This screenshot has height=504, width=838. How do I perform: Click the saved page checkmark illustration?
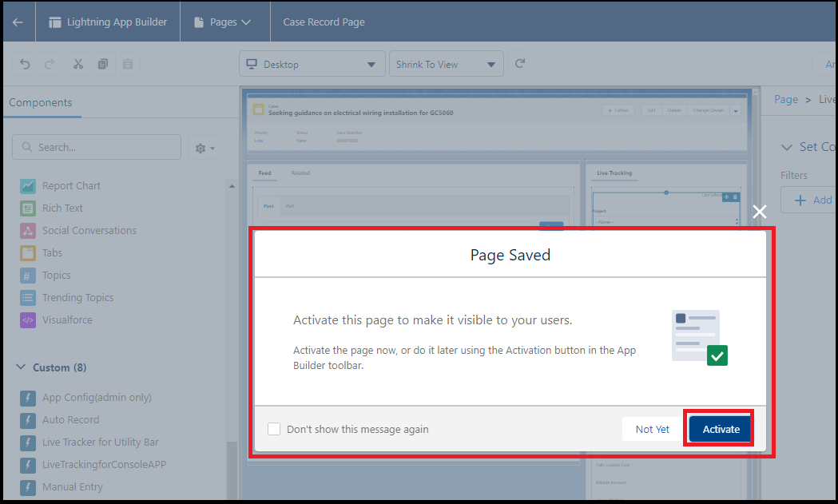[x=700, y=338]
